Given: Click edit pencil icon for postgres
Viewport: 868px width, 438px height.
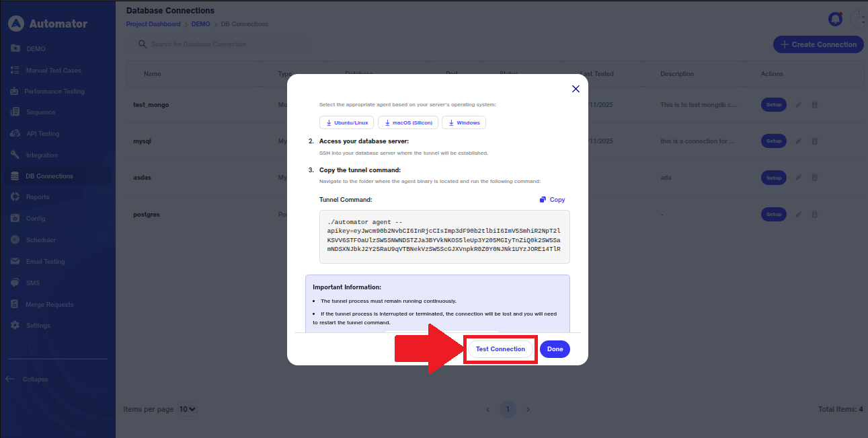Looking at the screenshot, I should coord(798,215).
